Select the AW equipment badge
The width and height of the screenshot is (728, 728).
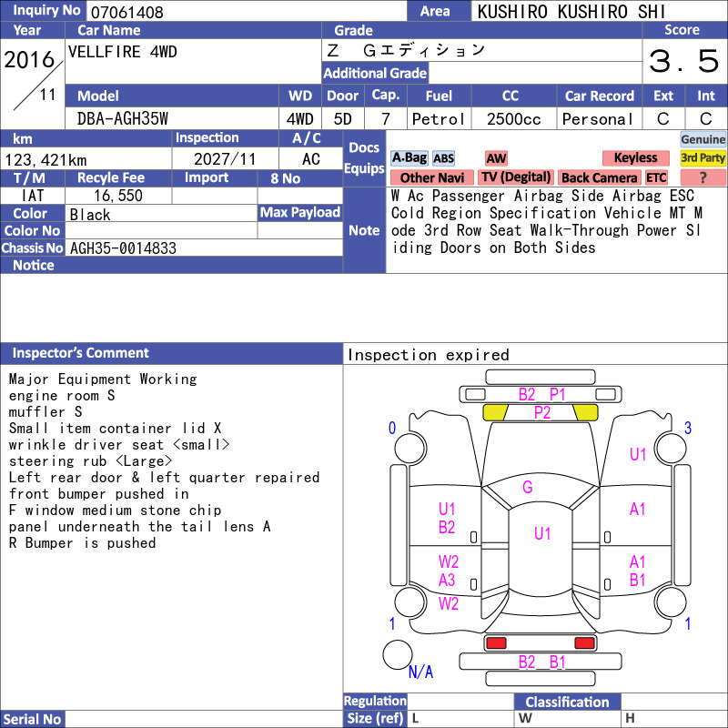496,158
